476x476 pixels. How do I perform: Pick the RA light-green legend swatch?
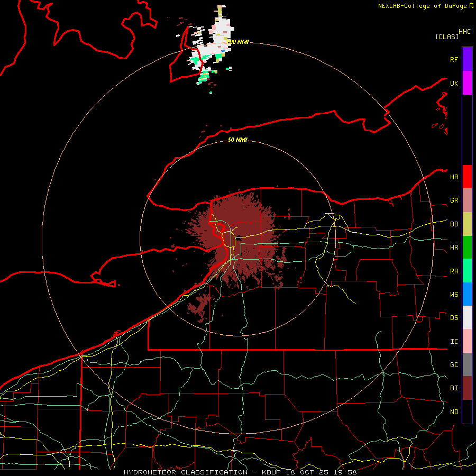(x=467, y=270)
